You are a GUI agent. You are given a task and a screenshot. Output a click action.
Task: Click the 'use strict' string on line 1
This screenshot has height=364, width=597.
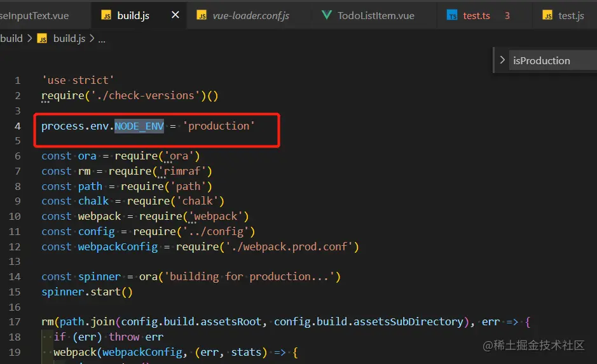click(x=78, y=80)
